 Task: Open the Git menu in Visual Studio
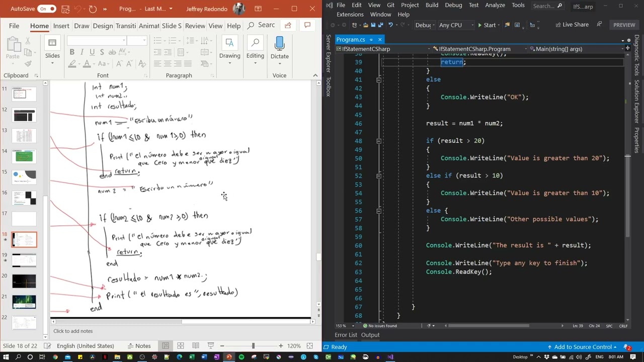coord(390,5)
